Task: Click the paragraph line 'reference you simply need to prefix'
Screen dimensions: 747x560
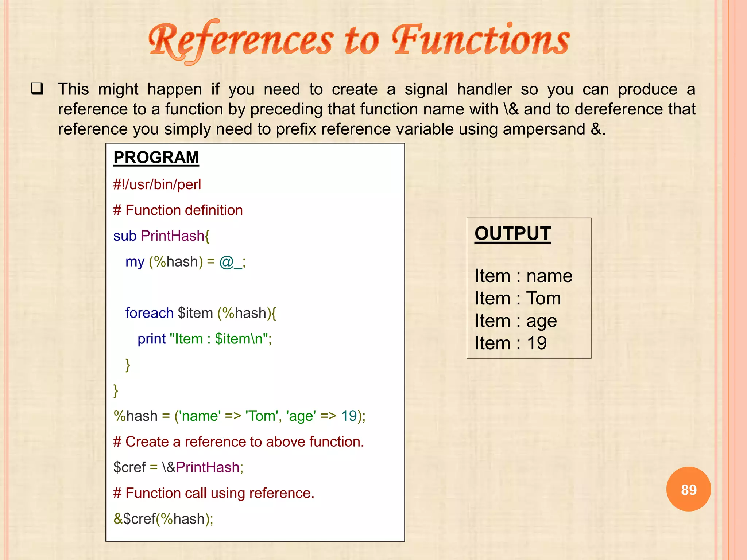Action: click(332, 129)
